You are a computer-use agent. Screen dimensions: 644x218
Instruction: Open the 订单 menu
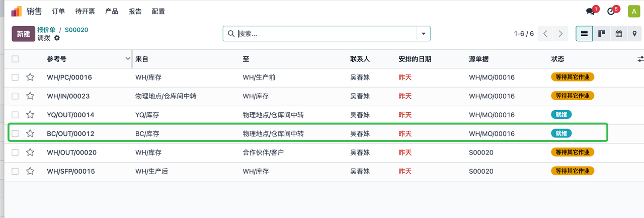[x=58, y=11]
